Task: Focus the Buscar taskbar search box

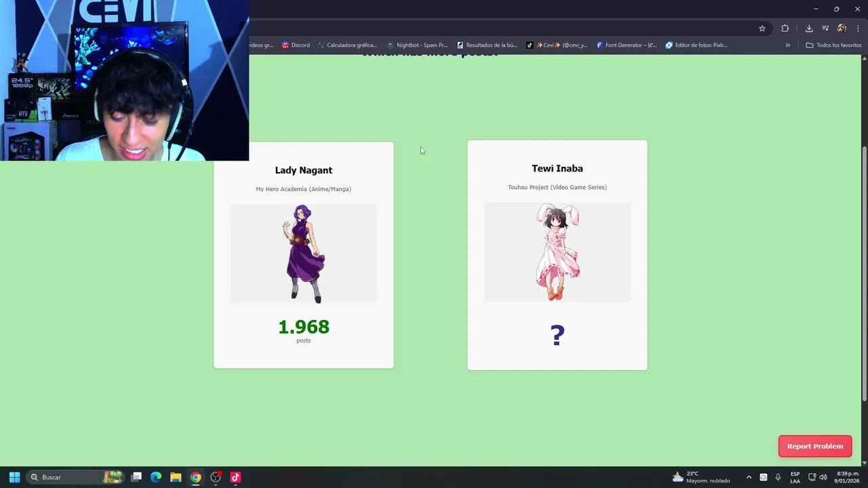Action: (75, 477)
